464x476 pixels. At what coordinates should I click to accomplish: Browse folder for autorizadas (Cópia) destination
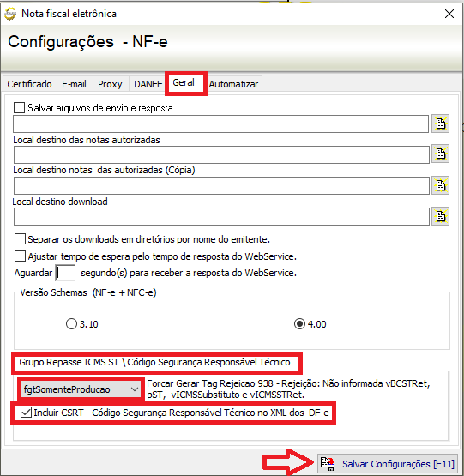point(440,185)
